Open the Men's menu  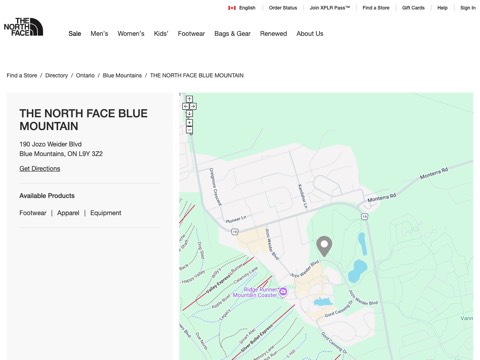click(x=99, y=34)
